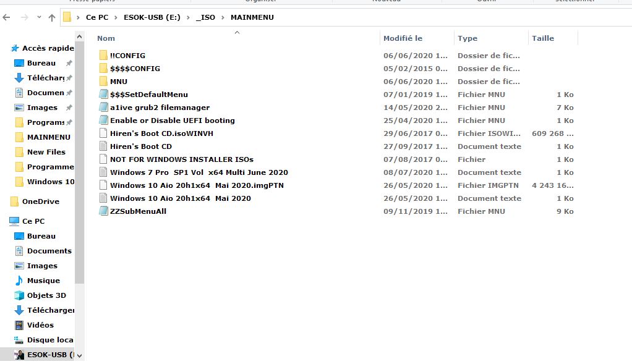Select the '$$$SetDefaultMenu' file icon
Image resolution: width=632 pixels, height=364 pixels.
pyautogui.click(x=103, y=94)
